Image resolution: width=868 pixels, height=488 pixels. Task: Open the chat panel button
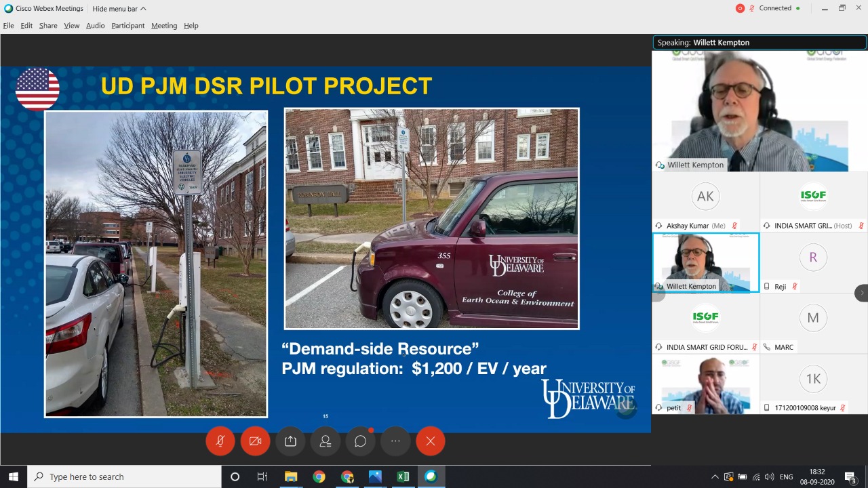361,441
